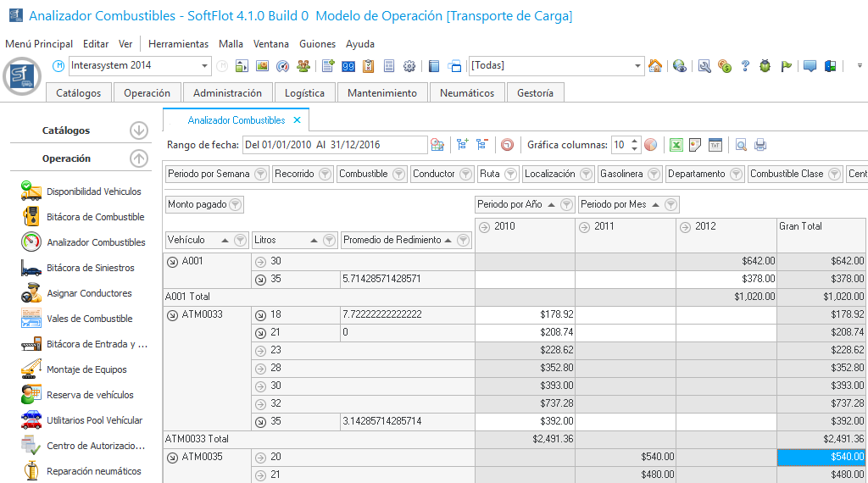Export the grid to Excel
The height and width of the screenshot is (483, 868).
(x=676, y=145)
